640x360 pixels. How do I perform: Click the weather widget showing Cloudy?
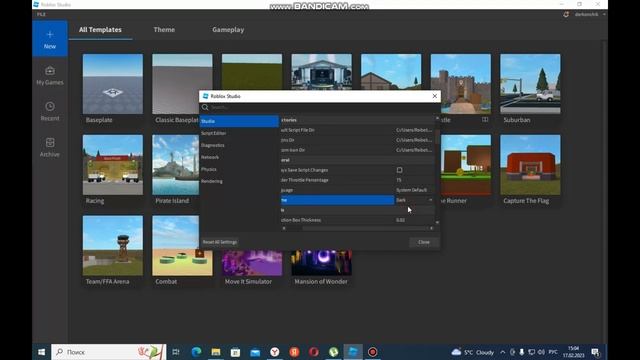point(473,352)
